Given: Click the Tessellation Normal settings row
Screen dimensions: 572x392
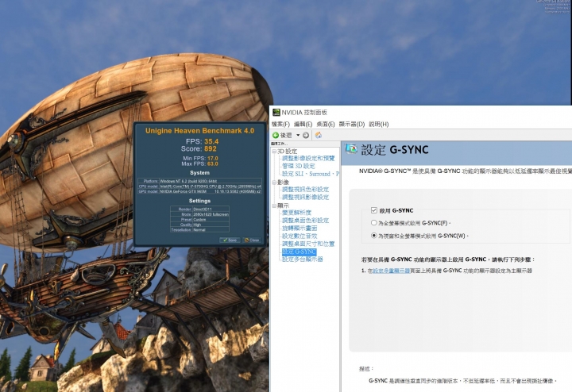Looking at the screenshot, I should point(199,229).
